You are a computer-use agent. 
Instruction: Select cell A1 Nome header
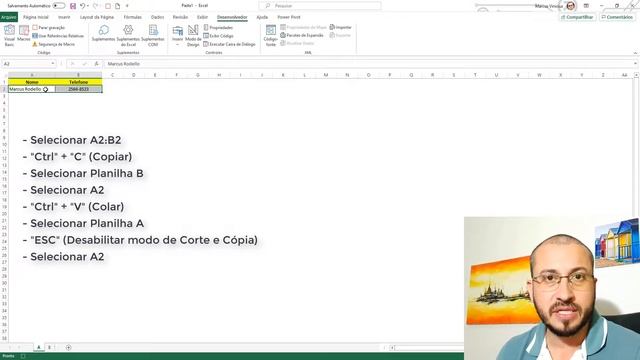coord(31,82)
